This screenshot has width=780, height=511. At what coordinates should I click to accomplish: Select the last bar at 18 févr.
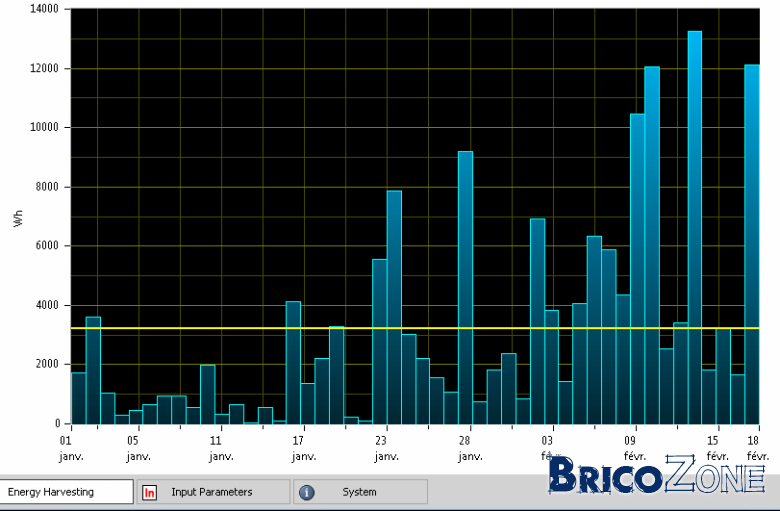pyautogui.click(x=752, y=244)
